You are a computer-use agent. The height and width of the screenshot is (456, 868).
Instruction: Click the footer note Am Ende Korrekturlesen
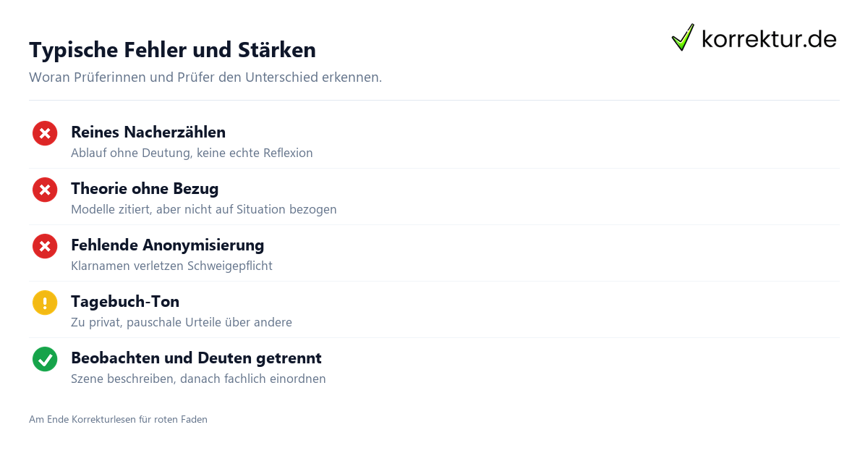(118, 419)
